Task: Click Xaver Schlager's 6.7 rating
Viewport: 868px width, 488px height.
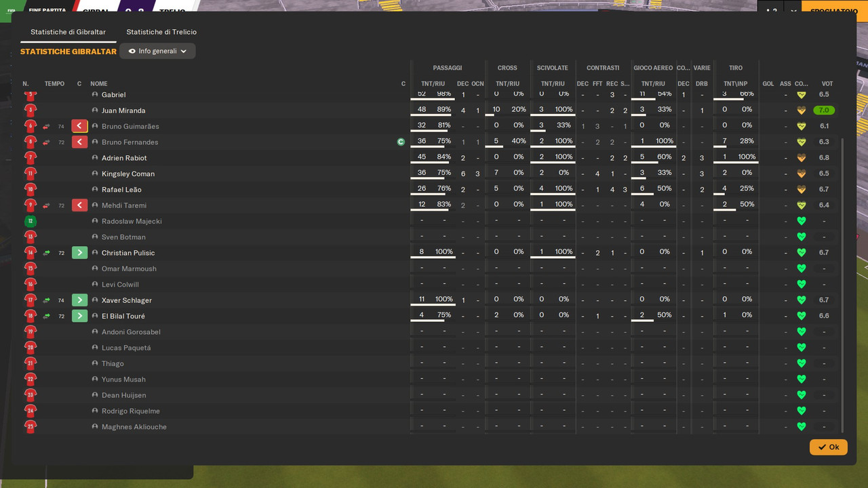Action: click(824, 300)
